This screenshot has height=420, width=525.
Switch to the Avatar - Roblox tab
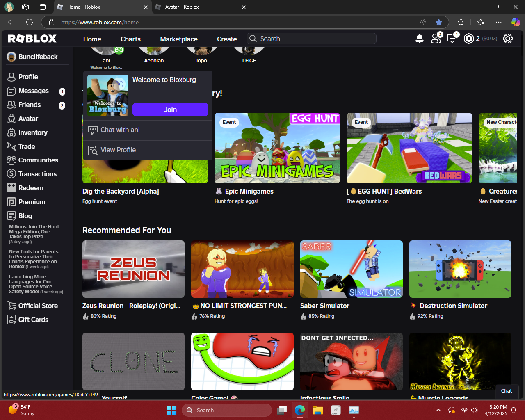201,7
